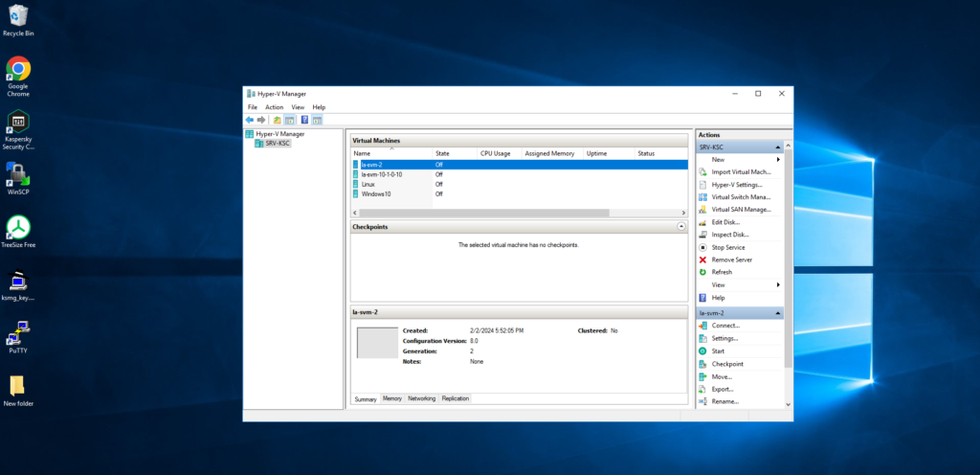Click the blue Help question-mark toolbar icon
The image size is (980, 475).
coord(305,120)
